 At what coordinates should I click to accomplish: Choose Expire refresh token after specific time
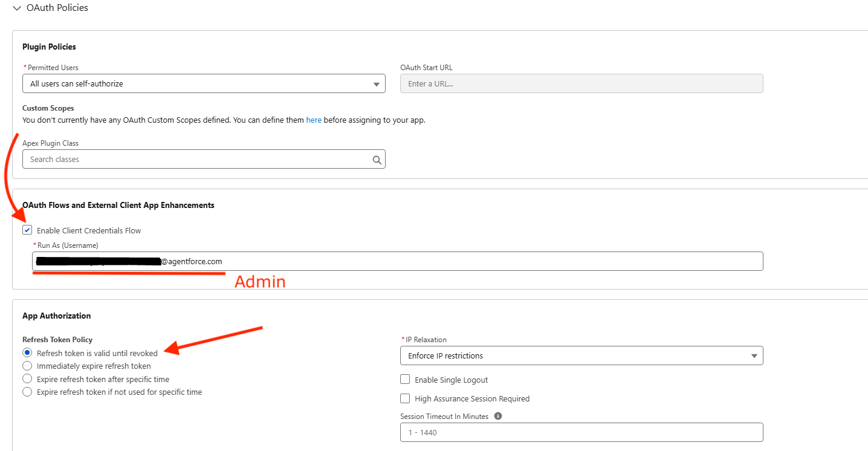point(27,379)
